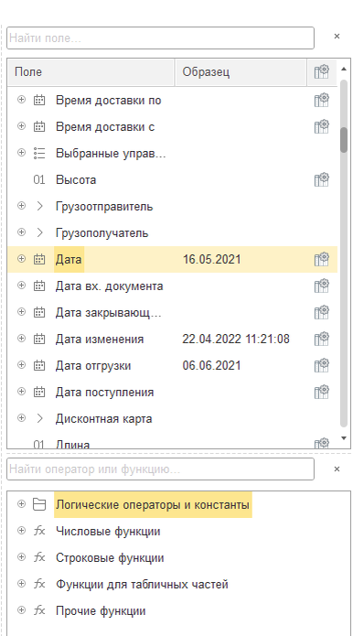Click calendar icon beside Время доставки с
This screenshot has width=364, height=636.
click(39, 126)
